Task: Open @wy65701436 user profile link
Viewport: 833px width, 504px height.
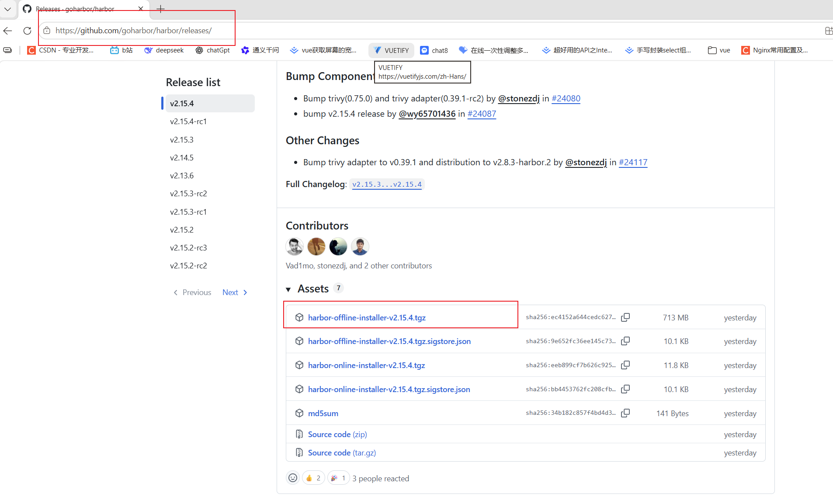Action: (x=427, y=114)
